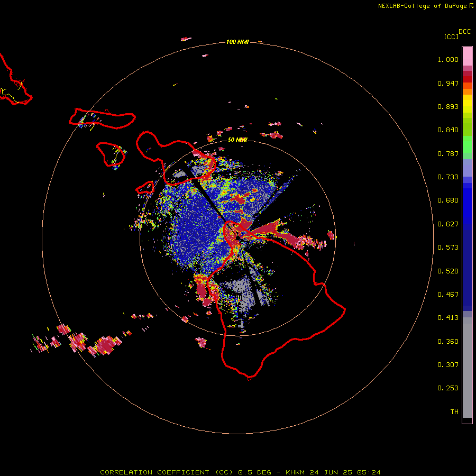Viewport: 476px width, 476px height.
Task: Click the bright green colorbar segment
Action: [x=467, y=144]
